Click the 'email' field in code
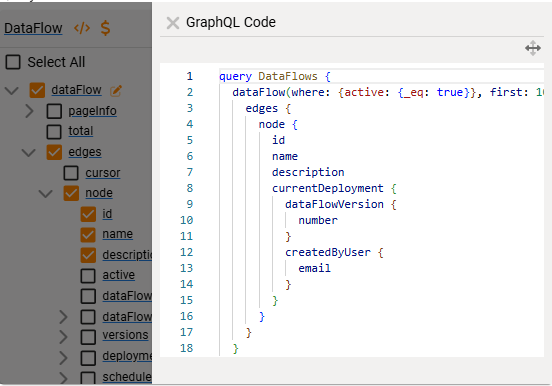The height and width of the screenshot is (386, 552). click(314, 269)
